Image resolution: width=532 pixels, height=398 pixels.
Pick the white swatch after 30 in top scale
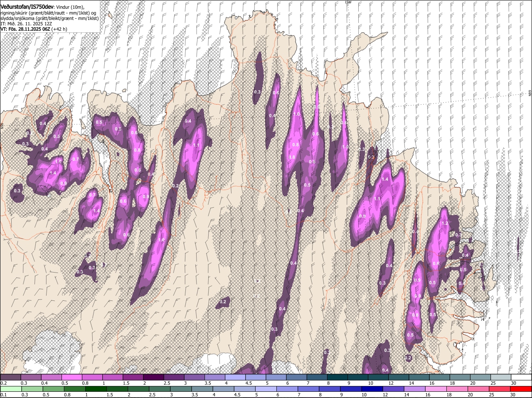coord(522,377)
